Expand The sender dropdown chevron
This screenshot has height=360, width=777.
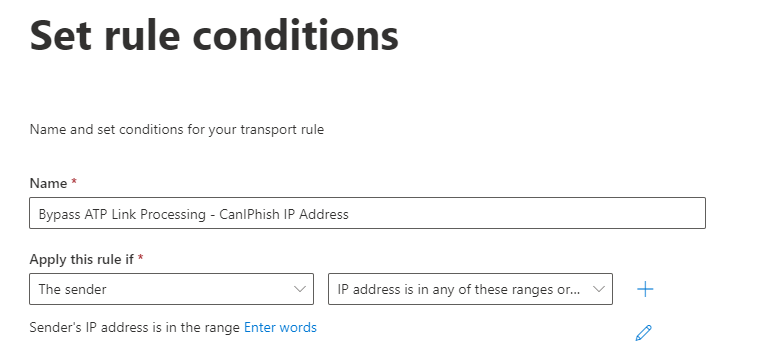[x=299, y=289]
